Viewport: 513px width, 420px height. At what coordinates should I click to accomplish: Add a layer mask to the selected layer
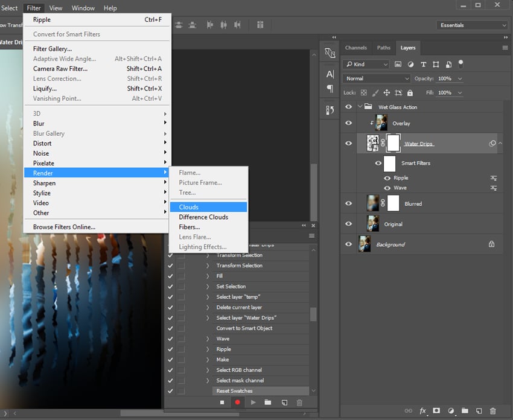pos(436,411)
